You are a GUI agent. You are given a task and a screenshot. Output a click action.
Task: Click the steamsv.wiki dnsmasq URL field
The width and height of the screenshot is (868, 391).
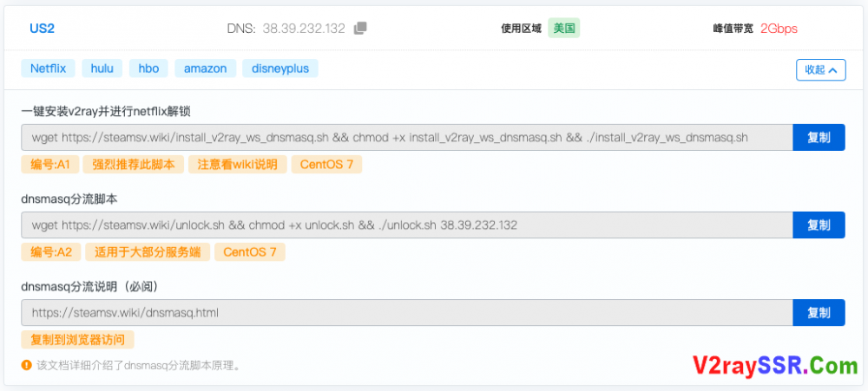pyautogui.click(x=406, y=313)
